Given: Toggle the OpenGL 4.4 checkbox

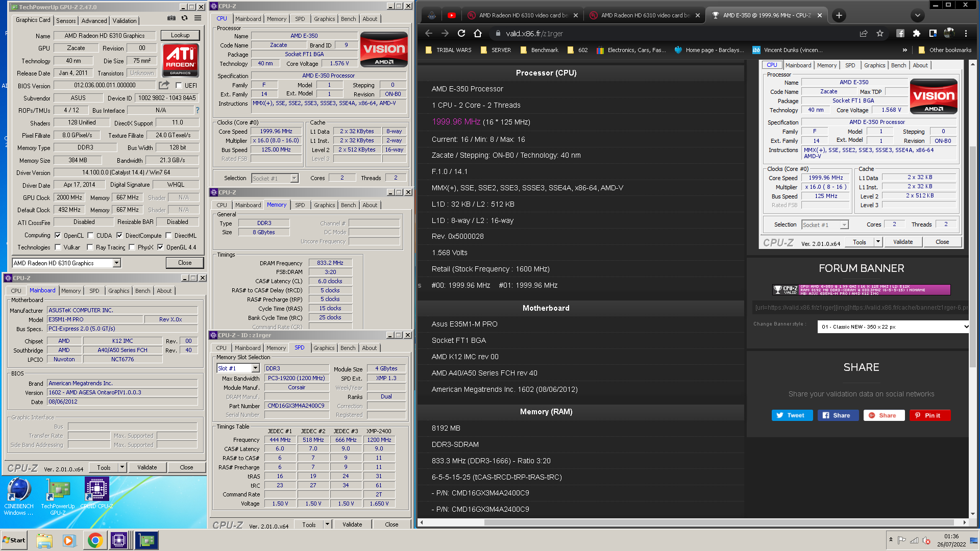Looking at the screenshot, I should click(160, 247).
